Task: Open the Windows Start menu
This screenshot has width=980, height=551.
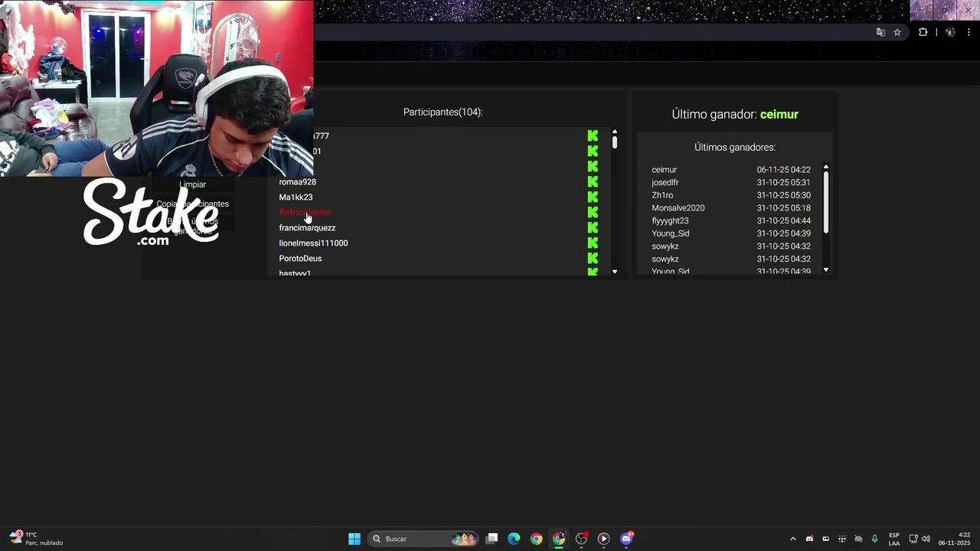Action: tap(354, 539)
